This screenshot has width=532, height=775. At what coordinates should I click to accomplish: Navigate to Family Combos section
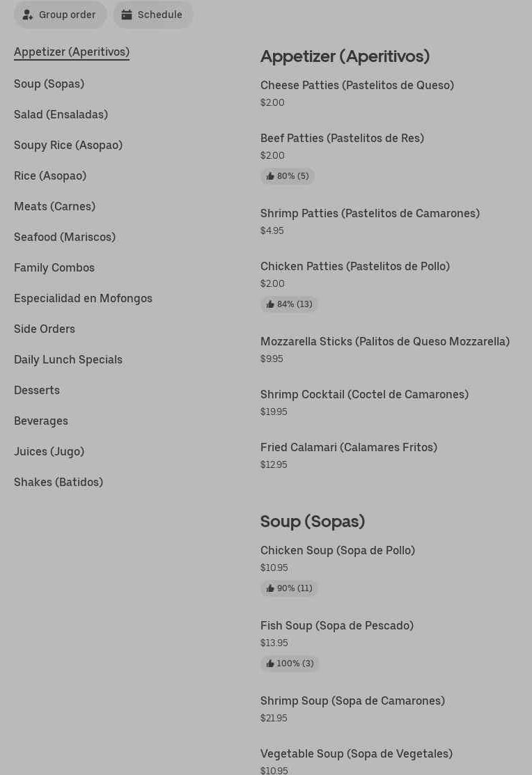coord(54,267)
